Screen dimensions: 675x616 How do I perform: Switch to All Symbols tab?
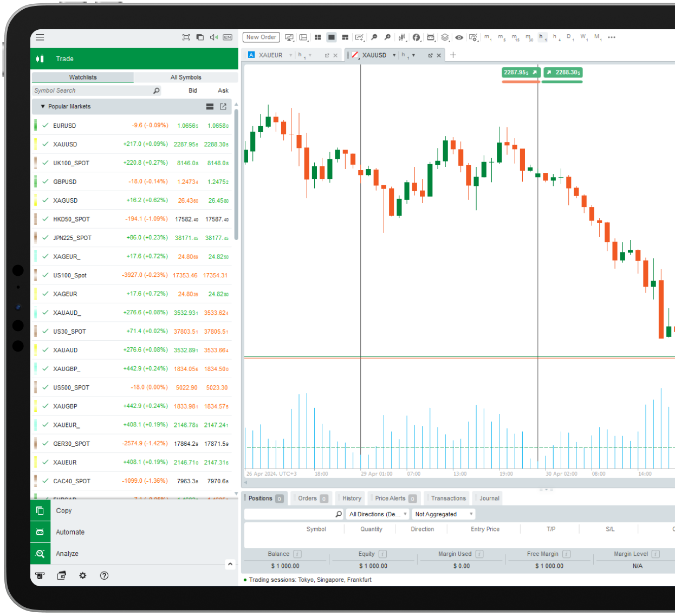click(x=186, y=77)
